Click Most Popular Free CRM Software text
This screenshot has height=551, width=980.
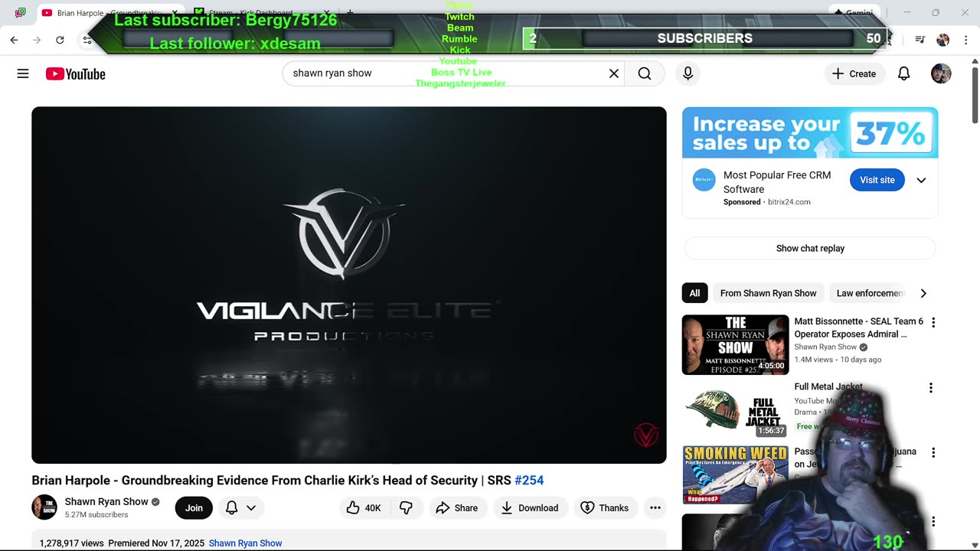point(777,182)
